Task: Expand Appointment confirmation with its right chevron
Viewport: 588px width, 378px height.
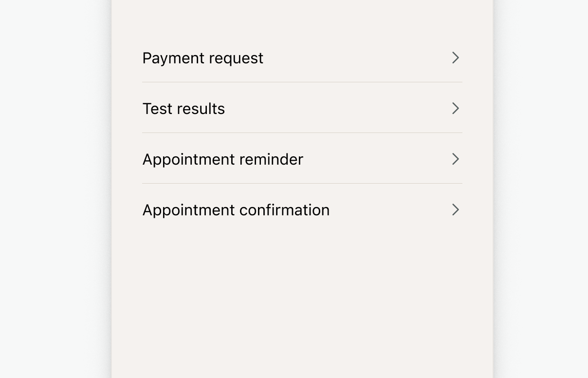Action: [x=456, y=210]
